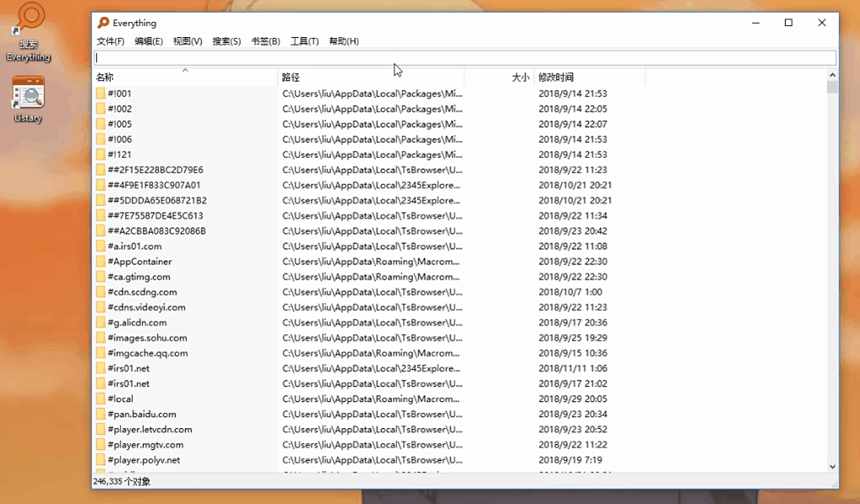Open the 工具(T) menu
The height and width of the screenshot is (504, 860).
point(304,41)
